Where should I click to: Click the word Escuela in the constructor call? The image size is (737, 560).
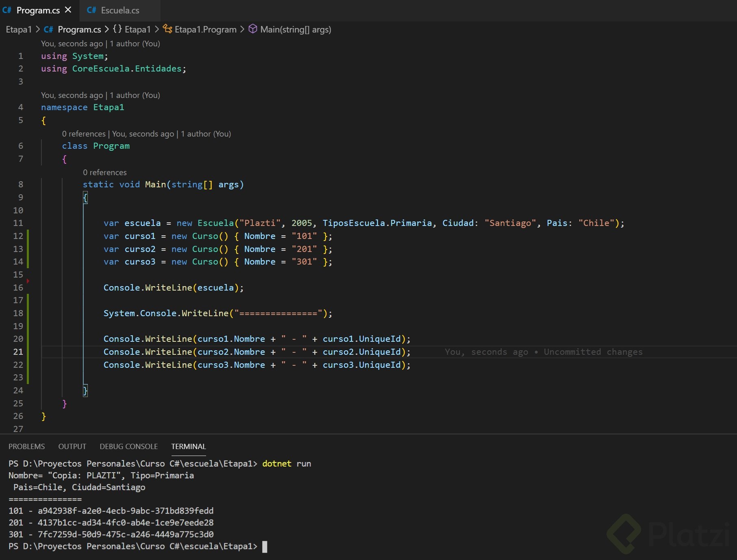click(216, 223)
